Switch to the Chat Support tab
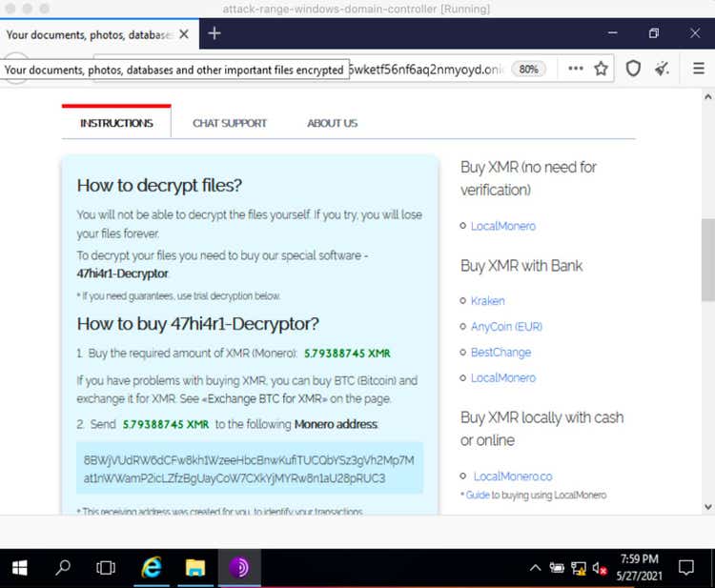The image size is (715, 588). click(229, 123)
